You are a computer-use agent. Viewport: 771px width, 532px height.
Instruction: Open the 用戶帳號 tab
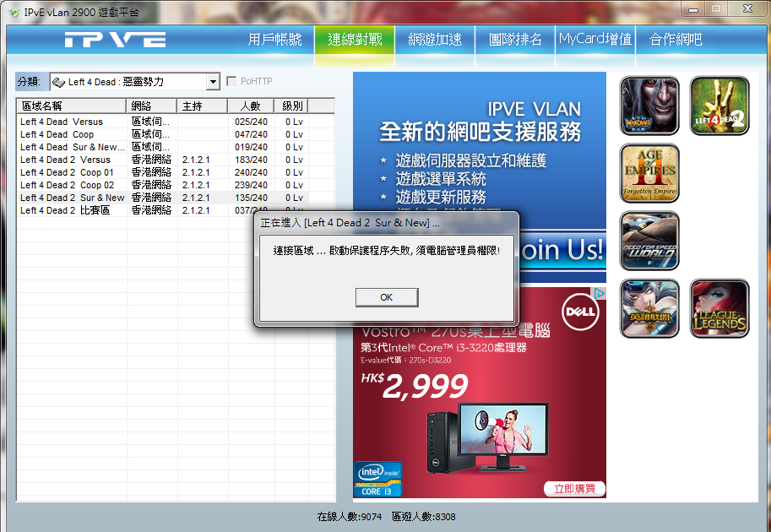click(x=274, y=40)
